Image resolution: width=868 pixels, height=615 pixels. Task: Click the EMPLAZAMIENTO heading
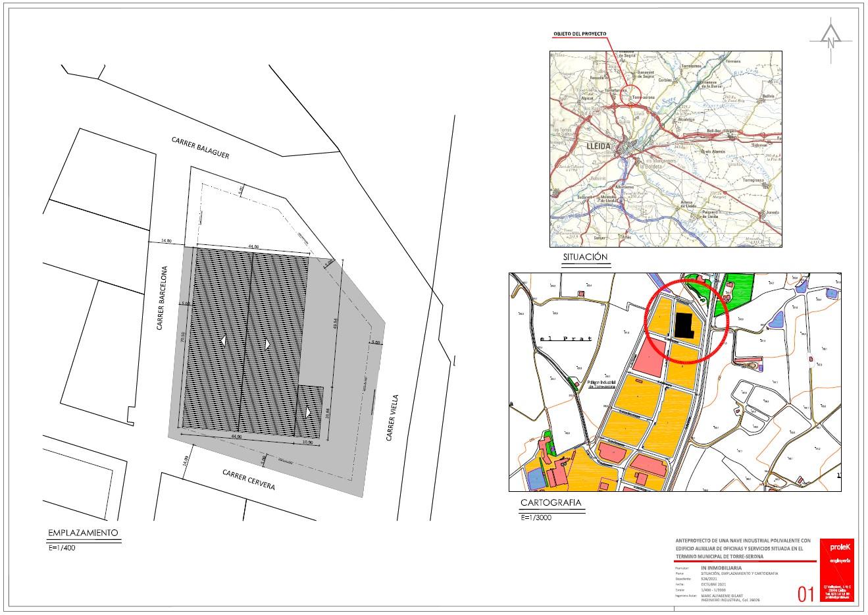point(83,533)
